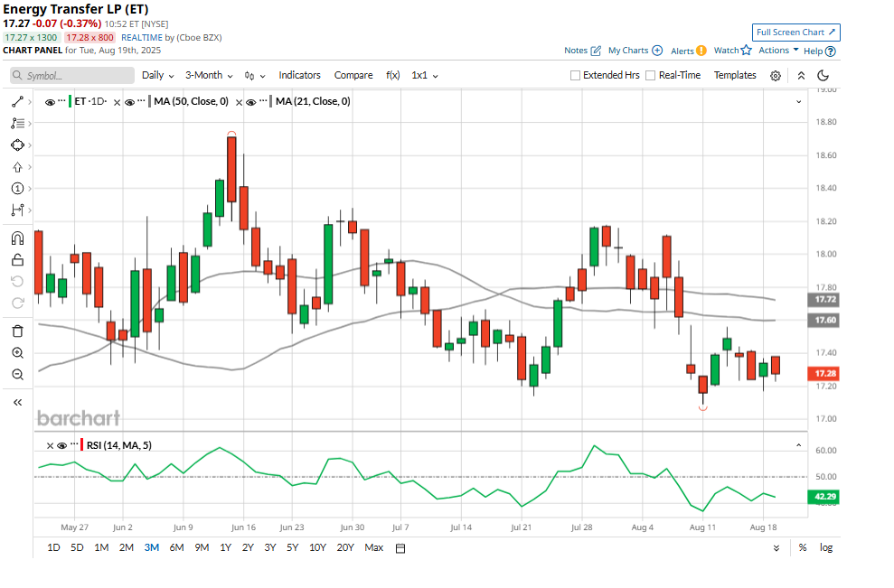
Task: Collapse the toolbar with double chevron
Action: [801, 76]
